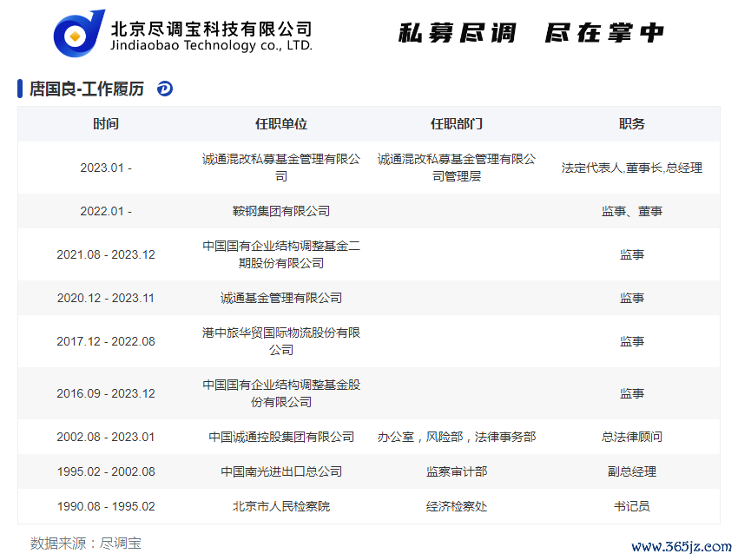738x560 pixels.
Task: Select the 2023.01 - date cell
Action: point(106,168)
